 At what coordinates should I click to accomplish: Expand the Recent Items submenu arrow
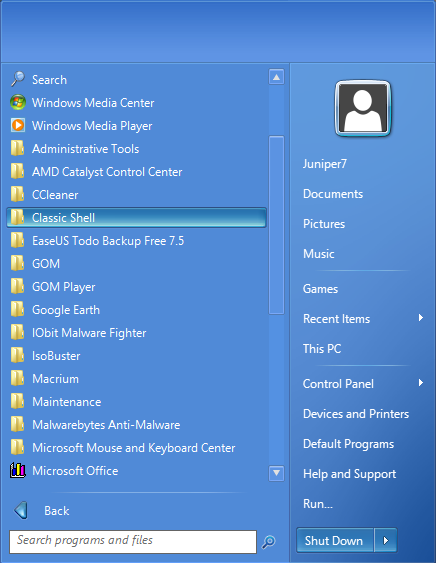[421, 318]
